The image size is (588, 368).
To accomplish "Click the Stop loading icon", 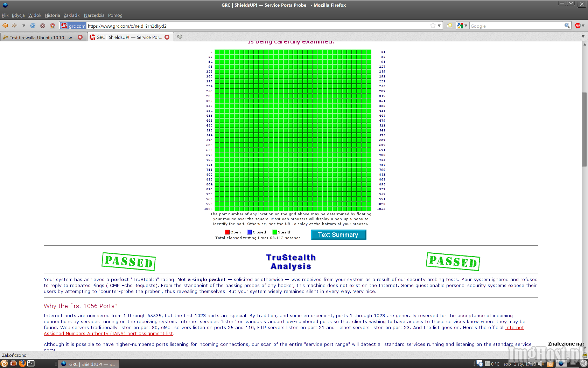I will pyautogui.click(x=43, y=26).
